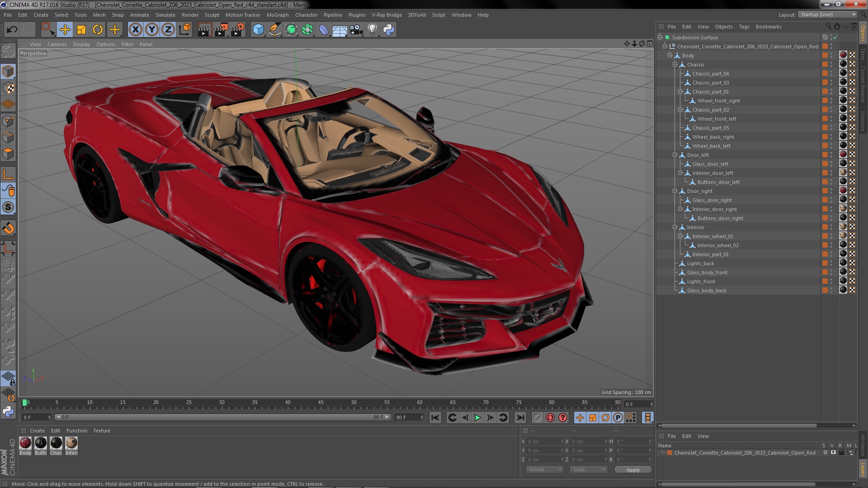This screenshot has height=488, width=868.
Task: Collapse the Subdivision Surface tree node
Action: [x=660, y=37]
